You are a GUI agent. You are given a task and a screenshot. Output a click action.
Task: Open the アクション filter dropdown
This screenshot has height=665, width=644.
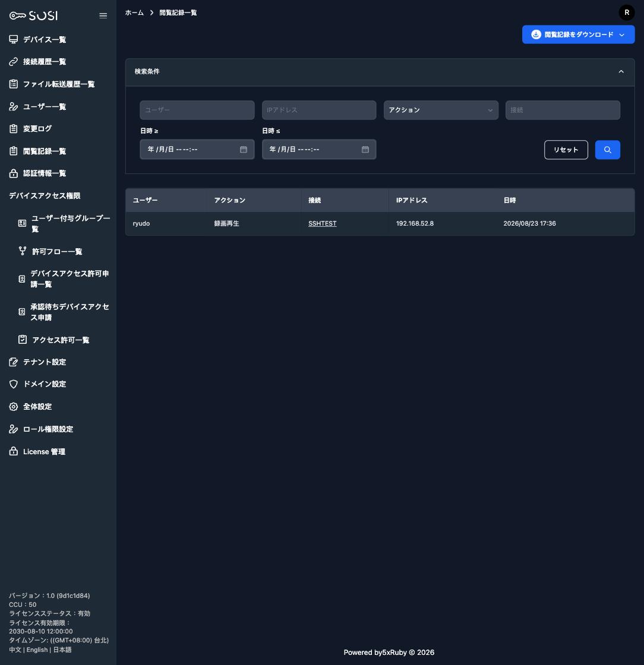pyautogui.click(x=441, y=110)
